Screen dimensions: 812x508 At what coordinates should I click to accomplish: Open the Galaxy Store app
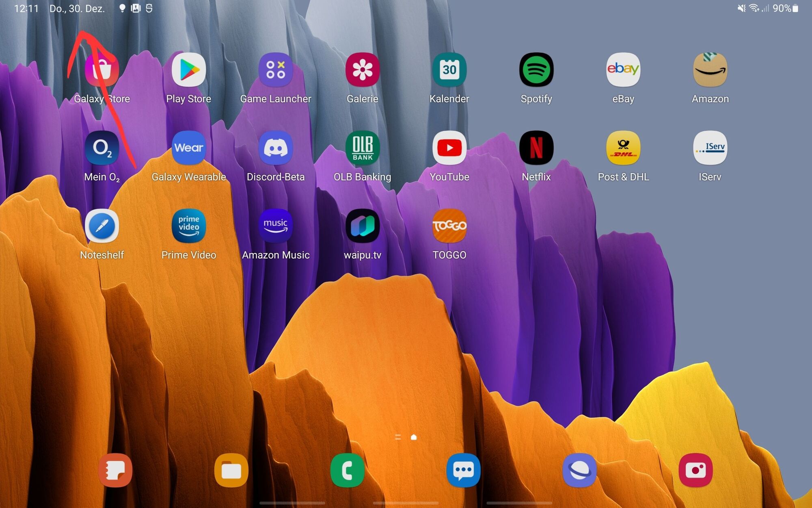point(101,70)
